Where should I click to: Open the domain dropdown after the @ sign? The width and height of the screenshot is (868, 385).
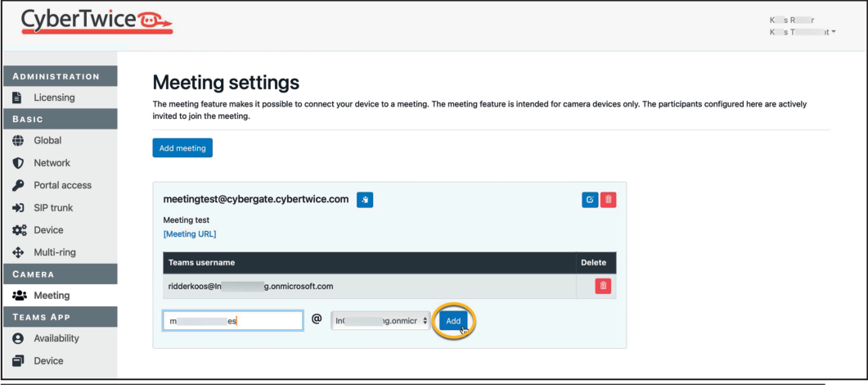[x=381, y=320]
